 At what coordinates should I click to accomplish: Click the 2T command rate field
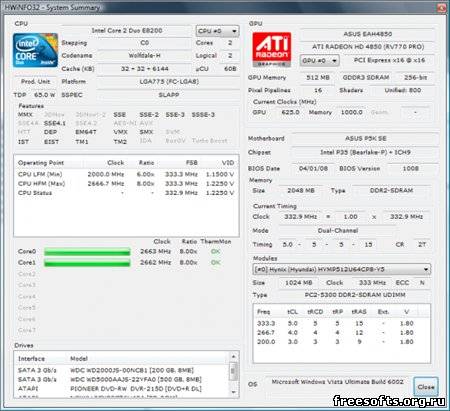[422, 244]
